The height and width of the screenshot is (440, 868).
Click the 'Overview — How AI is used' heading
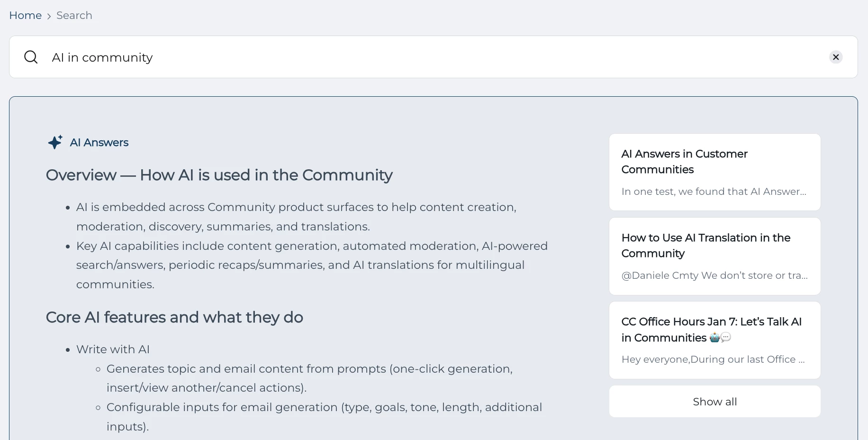tap(219, 175)
